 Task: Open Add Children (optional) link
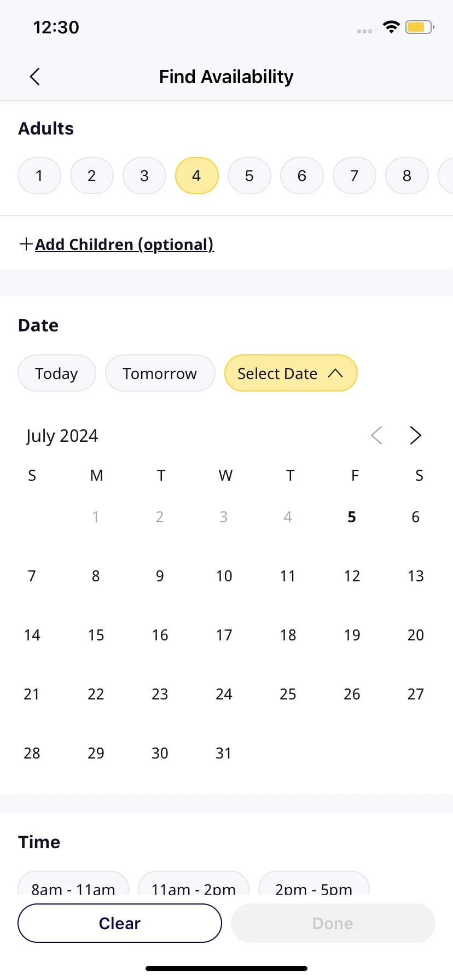(x=125, y=244)
